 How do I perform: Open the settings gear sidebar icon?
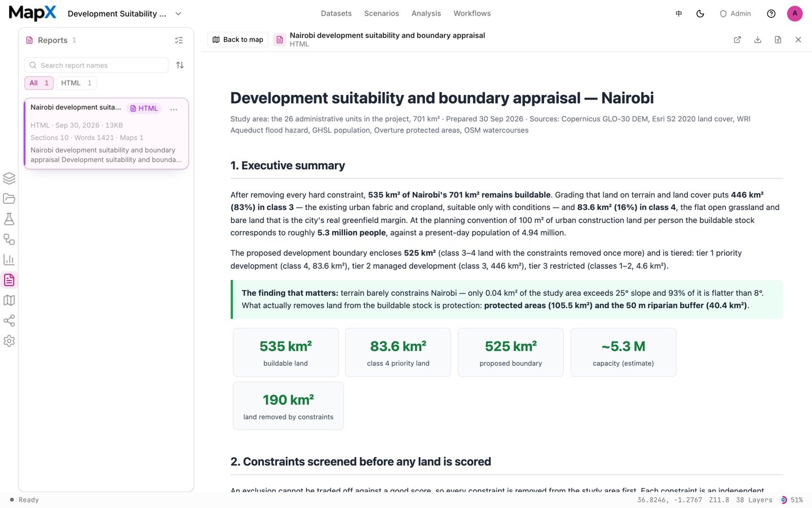click(x=9, y=341)
